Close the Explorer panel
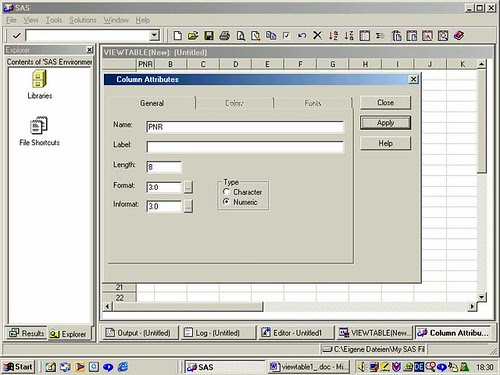Image resolution: width=500 pixels, height=375 pixels. pos(89,50)
